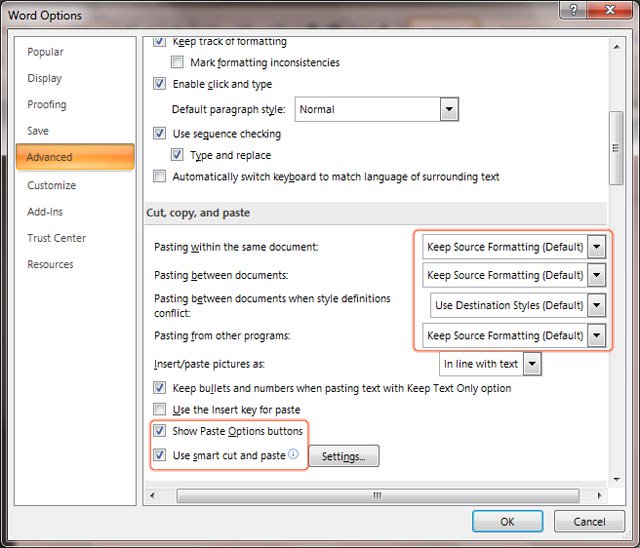Click the Cancel button
The width and height of the screenshot is (640, 548).
(589, 521)
